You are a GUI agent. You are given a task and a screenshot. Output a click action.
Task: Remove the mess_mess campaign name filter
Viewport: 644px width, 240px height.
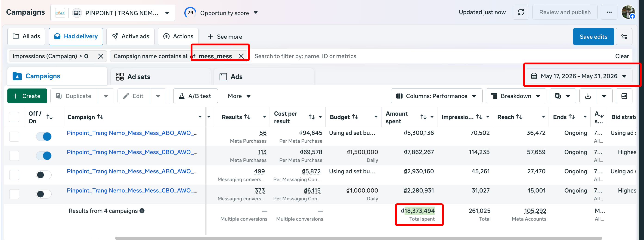241,56
